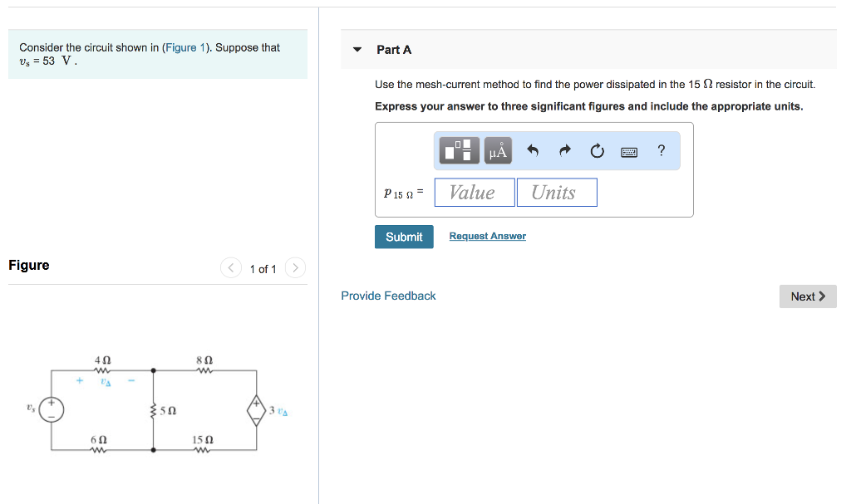Viewport: 851px width, 504px height.
Task: Open the Request Answer link
Action: [486, 236]
